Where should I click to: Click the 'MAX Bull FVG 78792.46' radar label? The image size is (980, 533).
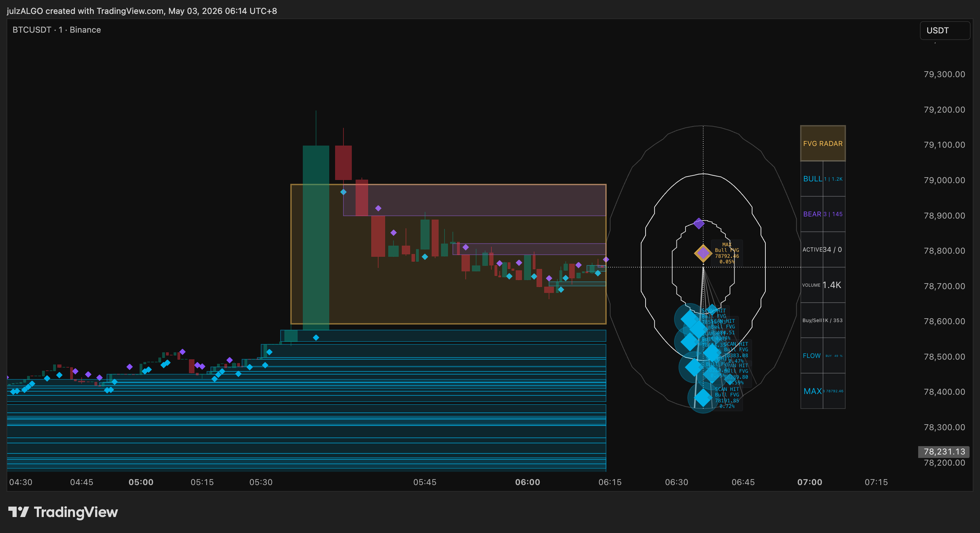(x=727, y=253)
